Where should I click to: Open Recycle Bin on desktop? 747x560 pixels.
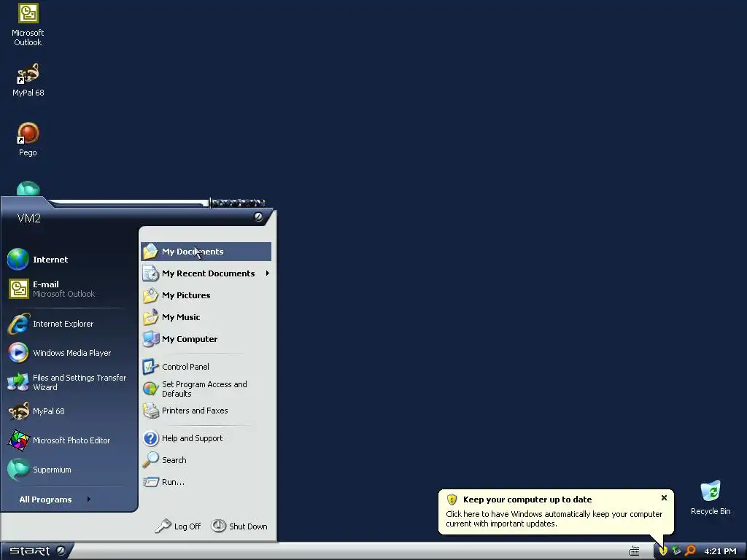point(711,497)
